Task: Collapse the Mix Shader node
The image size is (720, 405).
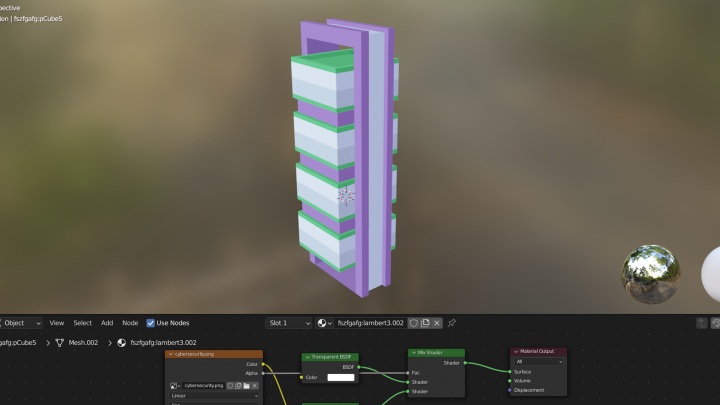Action: point(414,353)
